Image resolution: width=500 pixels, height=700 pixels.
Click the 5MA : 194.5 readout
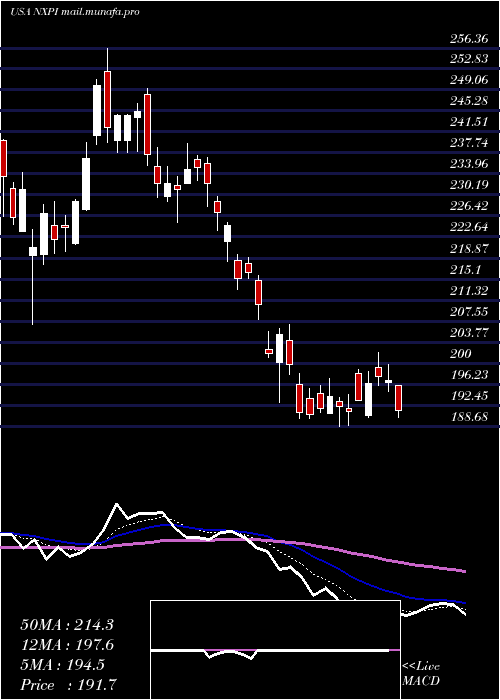(62, 665)
